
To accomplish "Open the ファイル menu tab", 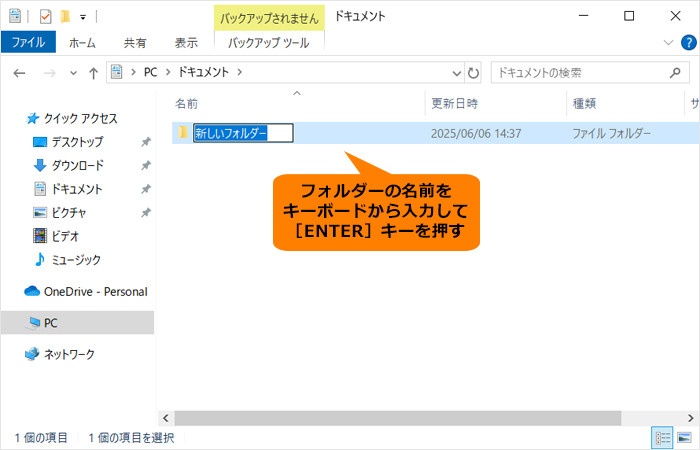I will pyautogui.click(x=28, y=42).
